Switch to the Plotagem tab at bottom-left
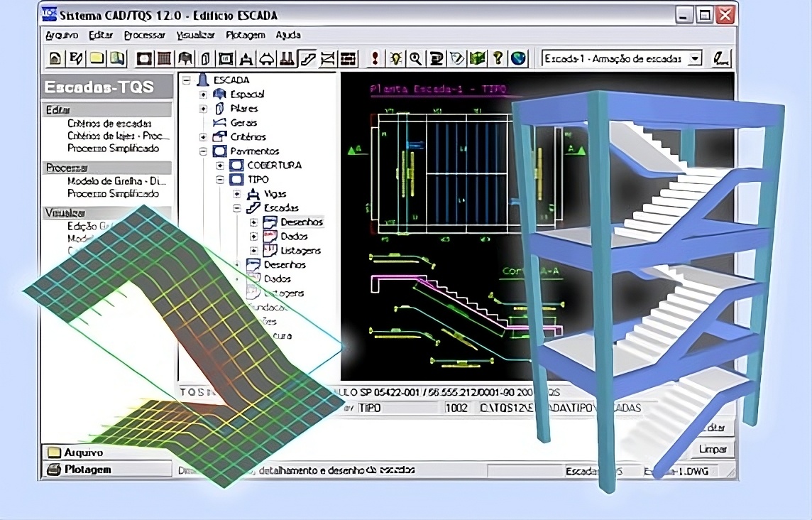This screenshot has width=812, height=520. (87, 470)
